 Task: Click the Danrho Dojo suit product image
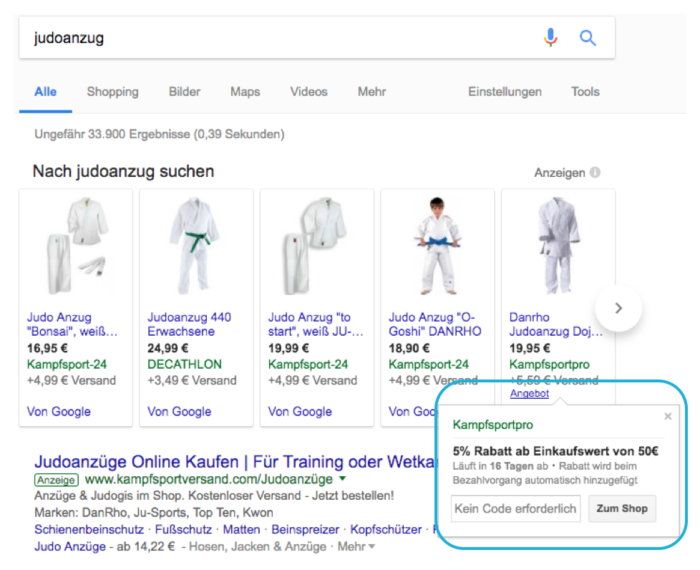click(x=558, y=246)
